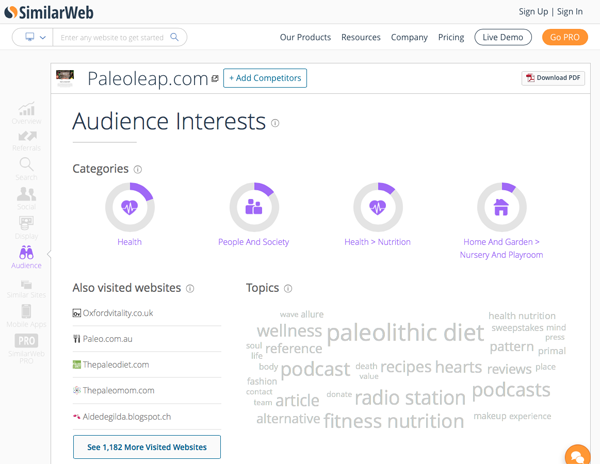Open the Social sidebar section
The image size is (600, 464).
click(26, 198)
